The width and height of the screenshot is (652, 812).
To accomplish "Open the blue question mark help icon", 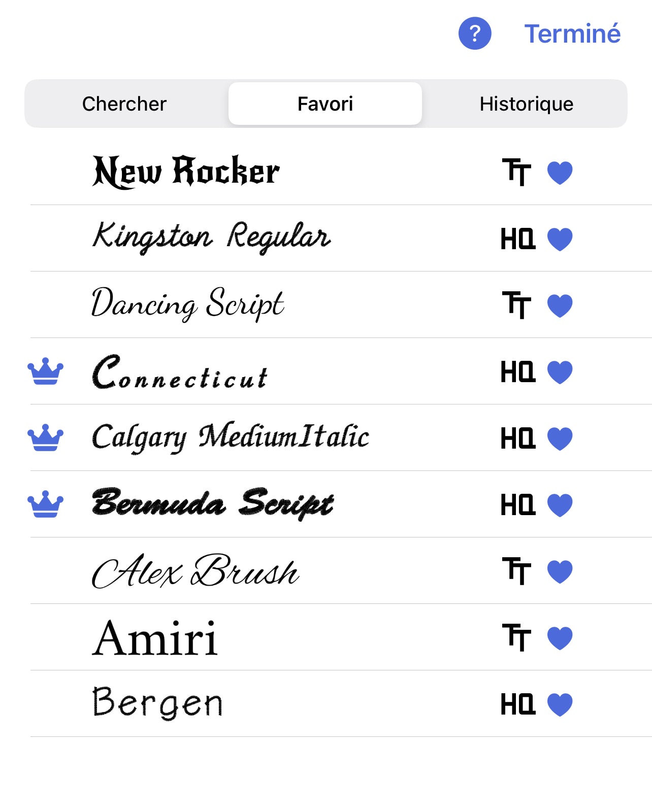I will [475, 33].
